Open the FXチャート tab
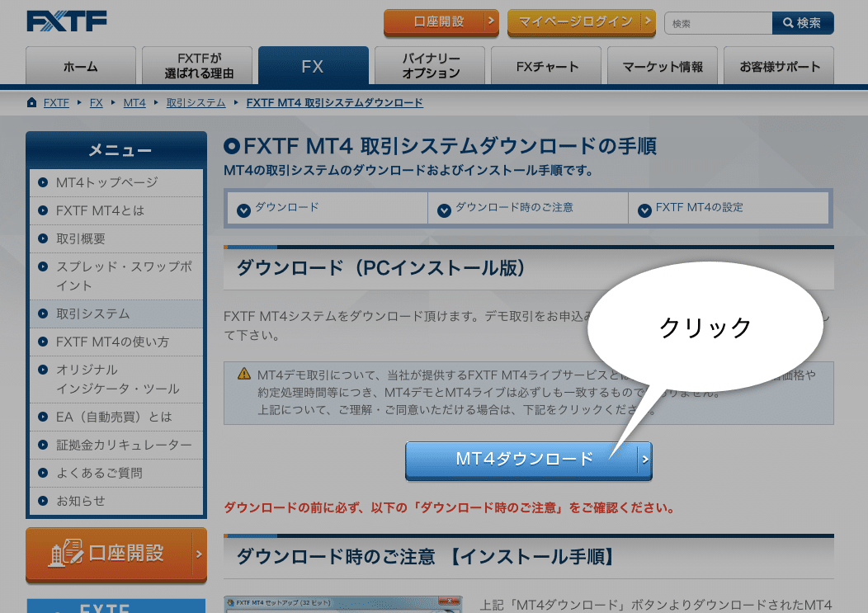Viewport: 868px width, 613px height. point(546,66)
